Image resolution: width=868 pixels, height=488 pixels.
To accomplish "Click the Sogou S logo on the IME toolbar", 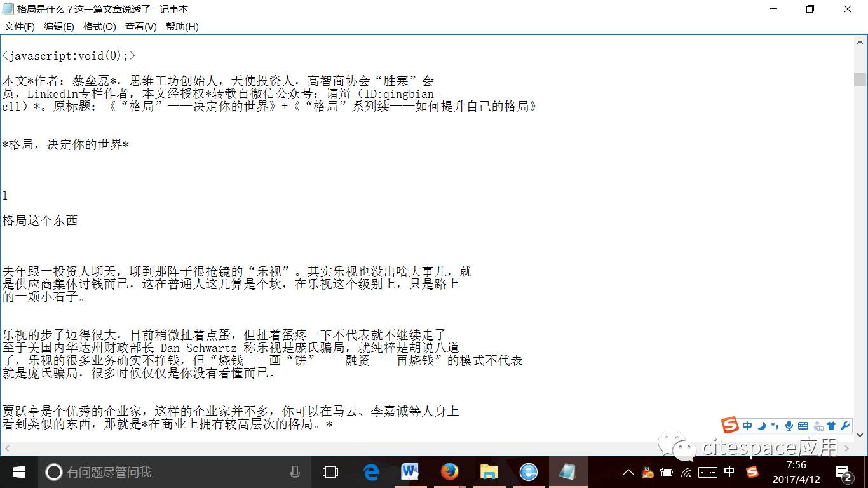I will point(730,425).
